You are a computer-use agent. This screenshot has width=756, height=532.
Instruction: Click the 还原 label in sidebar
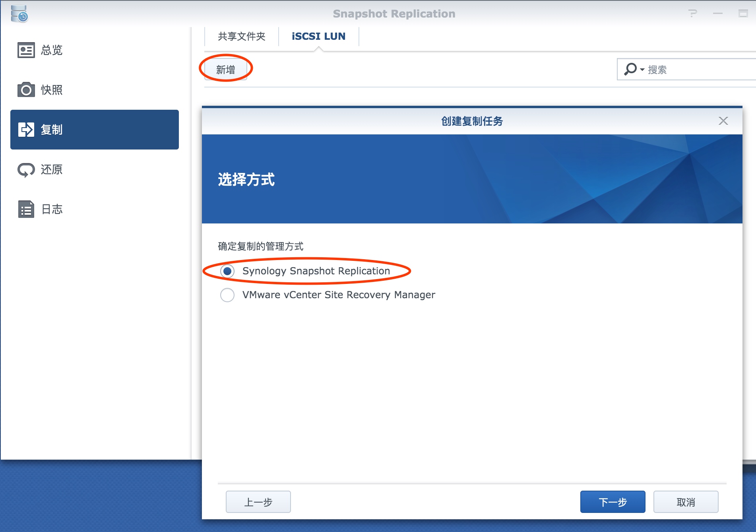click(x=52, y=170)
